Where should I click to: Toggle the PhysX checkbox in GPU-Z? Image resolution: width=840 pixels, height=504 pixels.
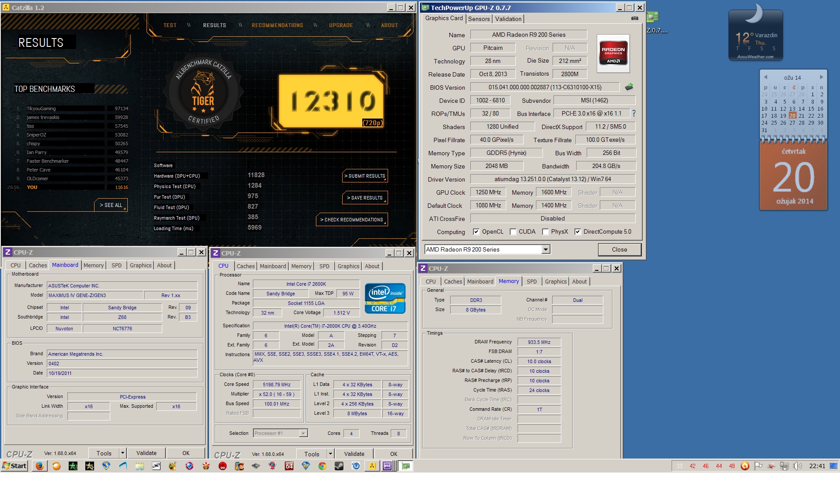coord(545,232)
